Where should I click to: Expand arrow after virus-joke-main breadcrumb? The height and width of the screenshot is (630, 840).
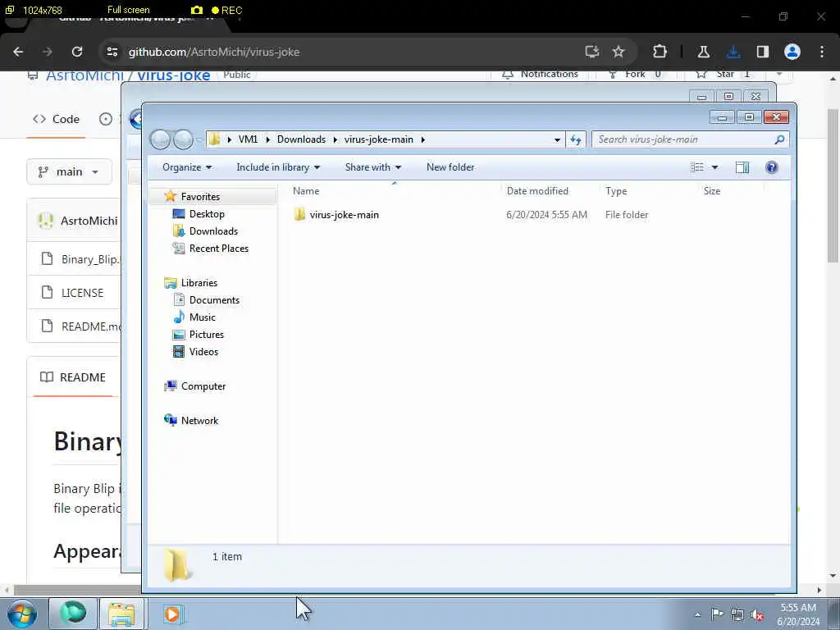[422, 139]
